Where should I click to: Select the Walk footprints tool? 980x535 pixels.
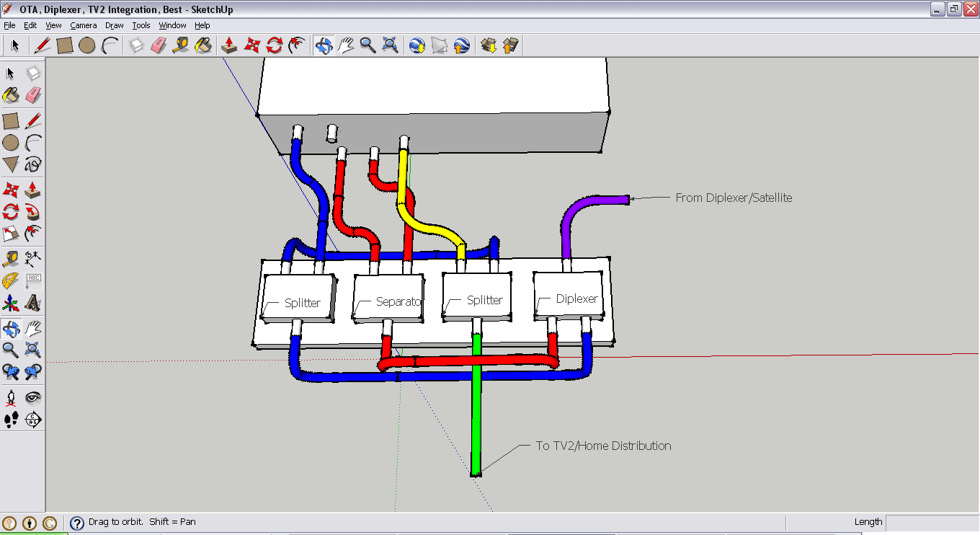(x=11, y=420)
